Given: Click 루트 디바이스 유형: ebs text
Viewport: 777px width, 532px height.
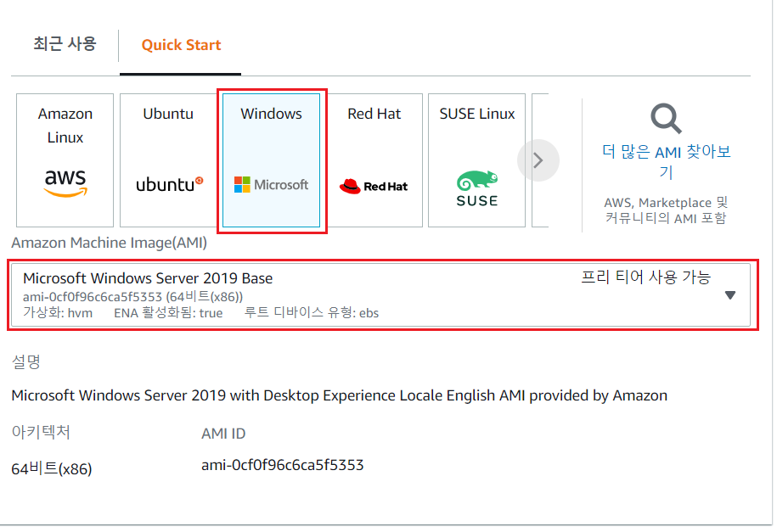Looking at the screenshot, I should tap(311, 313).
